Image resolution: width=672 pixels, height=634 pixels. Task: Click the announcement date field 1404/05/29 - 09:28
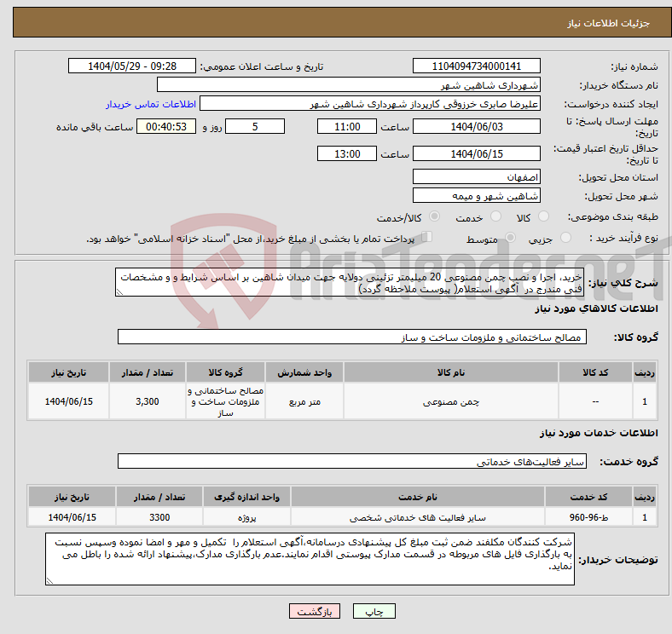(x=132, y=66)
